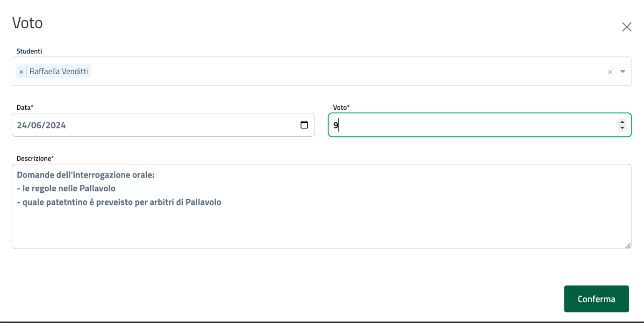Expand the Studenti dropdown arrow
Image resolution: width=644 pixels, height=323 pixels.
click(623, 71)
